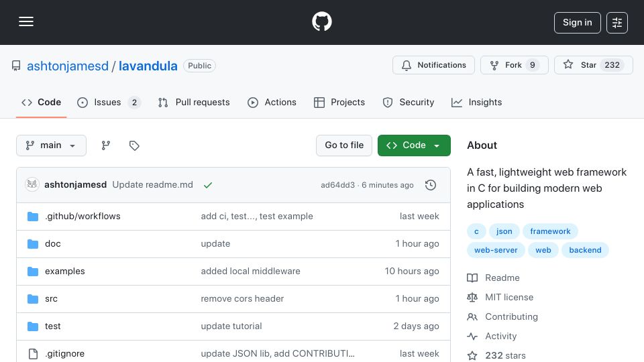Click the folder icon beside doc

click(33, 244)
